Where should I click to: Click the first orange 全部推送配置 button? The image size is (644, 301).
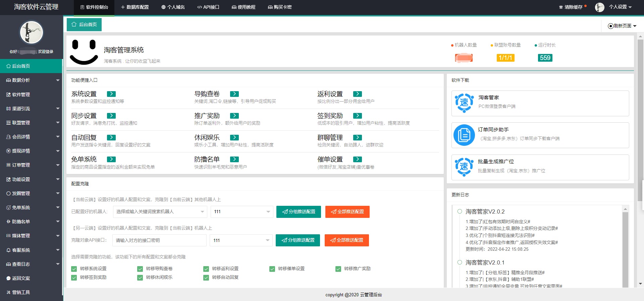point(347,212)
